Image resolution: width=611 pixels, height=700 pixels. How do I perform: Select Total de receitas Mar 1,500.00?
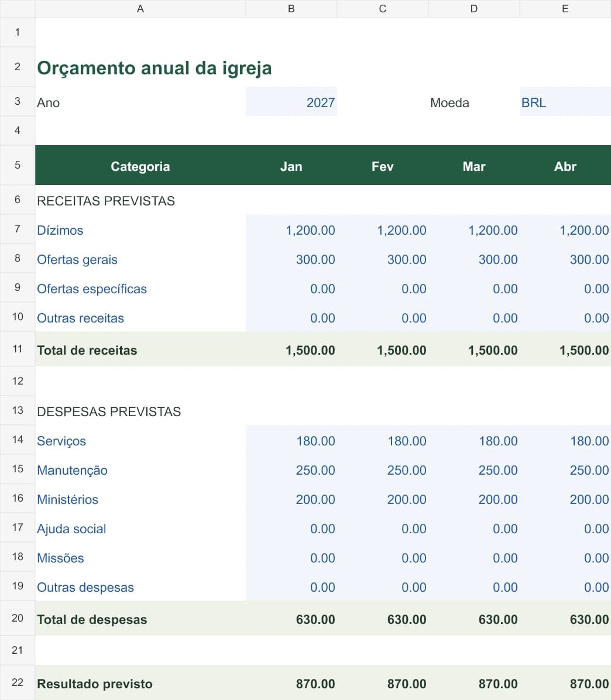coord(474,349)
